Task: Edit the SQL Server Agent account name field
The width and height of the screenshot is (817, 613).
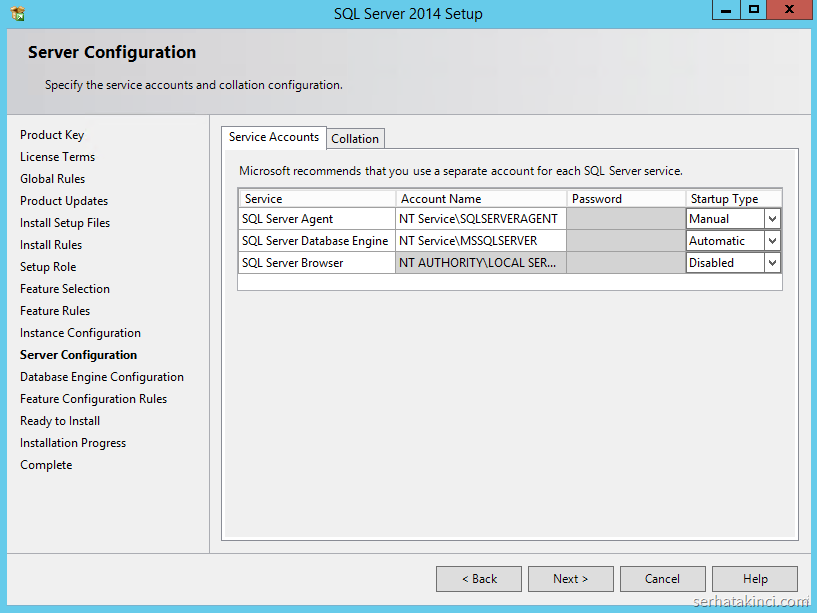Action: click(x=481, y=219)
